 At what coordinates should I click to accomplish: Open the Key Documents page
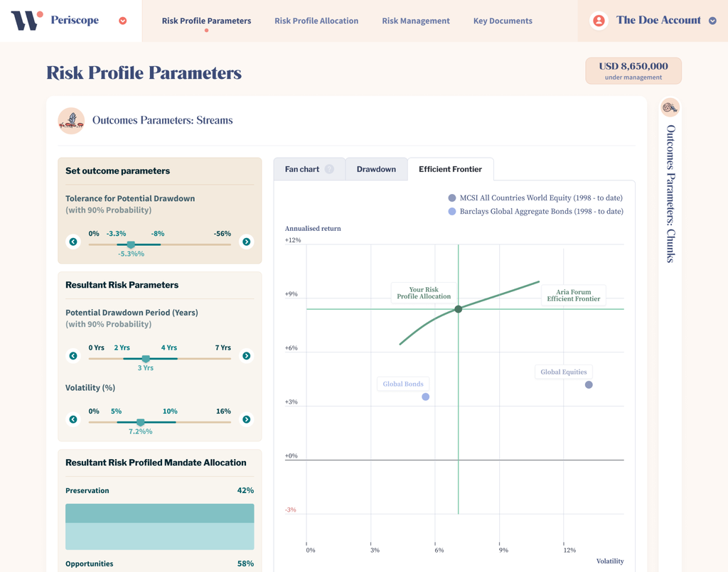503,21
